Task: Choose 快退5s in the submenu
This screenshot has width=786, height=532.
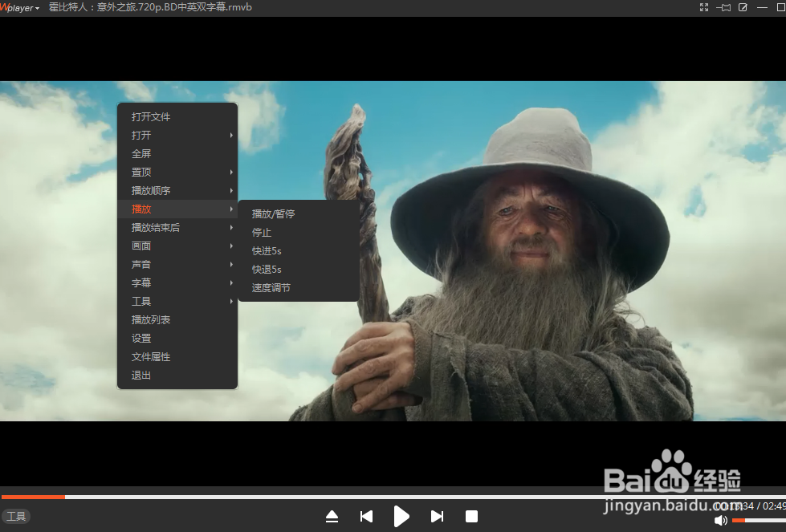Action: coord(299,270)
